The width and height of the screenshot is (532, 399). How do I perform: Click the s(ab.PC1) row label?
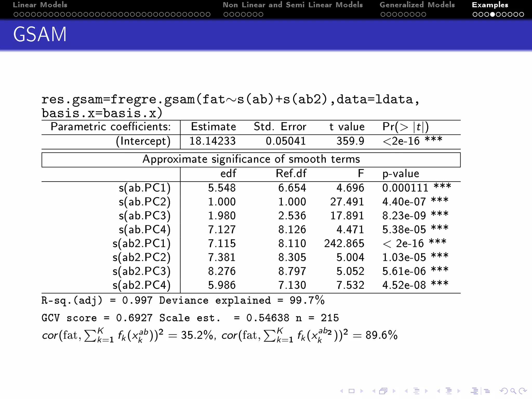click(145, 188)
